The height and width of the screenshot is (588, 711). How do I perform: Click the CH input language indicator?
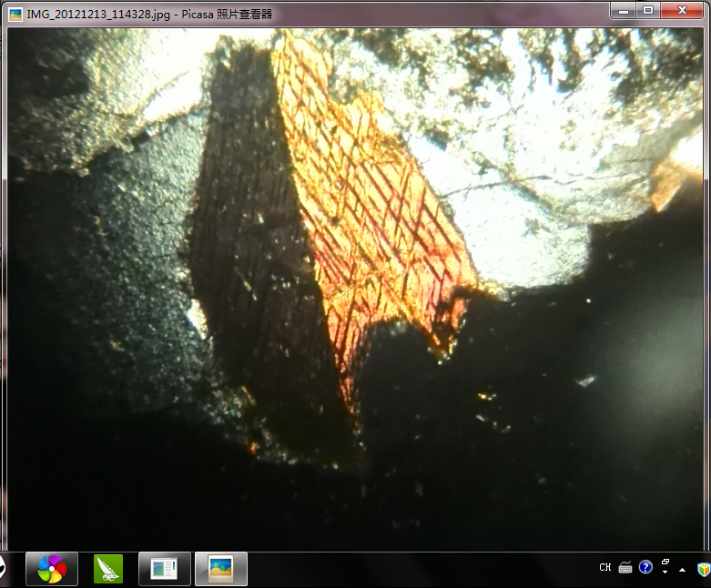tap(604, 568)
